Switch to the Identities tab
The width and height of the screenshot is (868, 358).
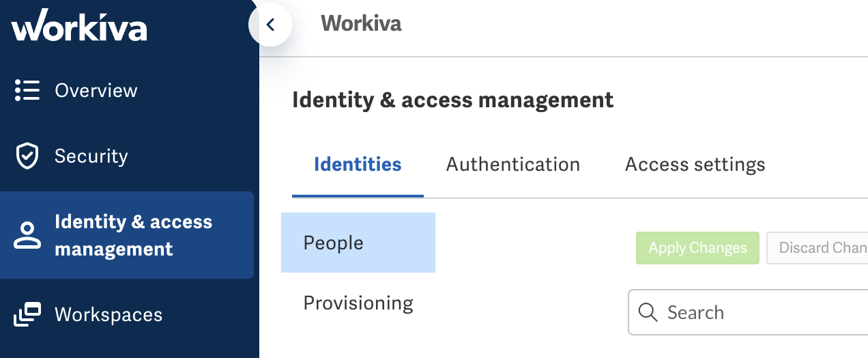pos(358,165)
